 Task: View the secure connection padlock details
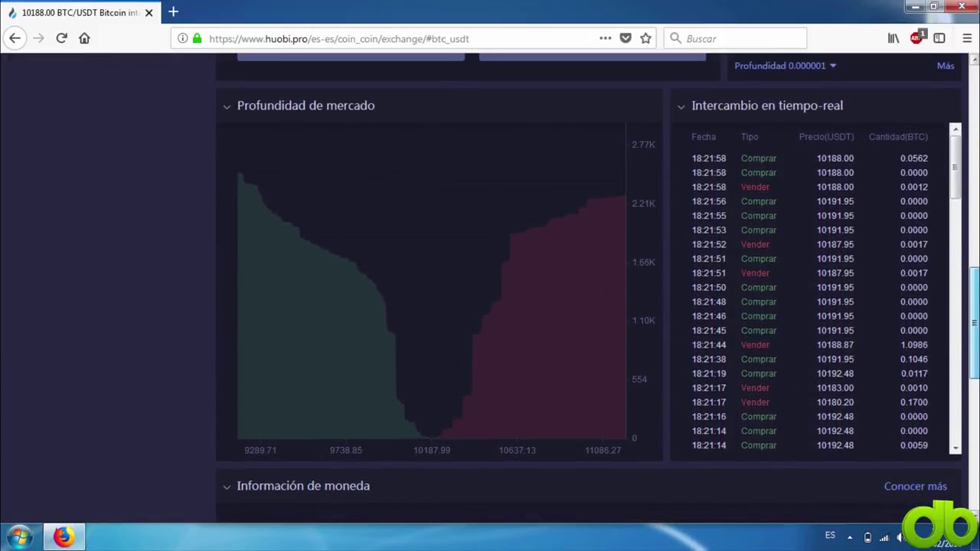pos(197,38)
